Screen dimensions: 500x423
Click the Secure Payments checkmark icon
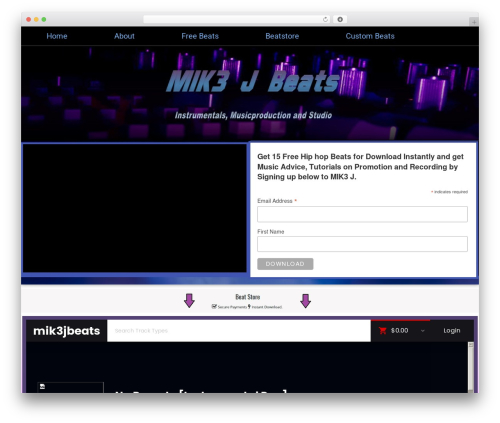pos(214,306)
